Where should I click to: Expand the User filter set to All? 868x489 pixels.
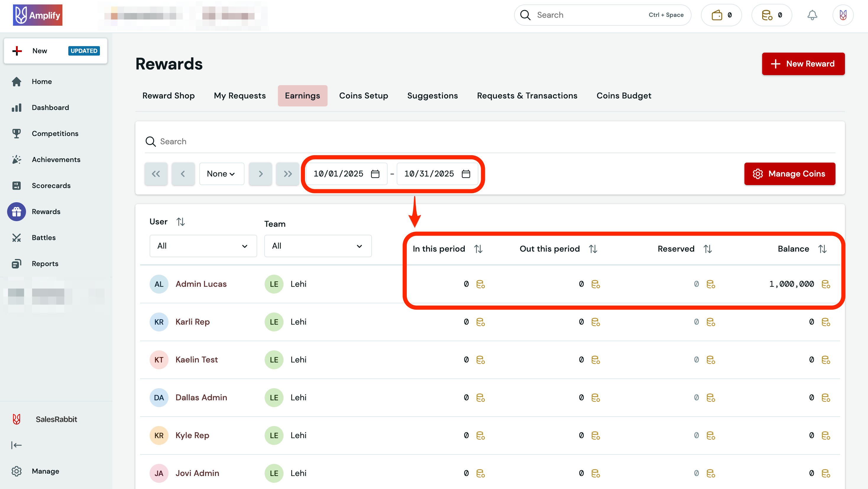point(203,246)
